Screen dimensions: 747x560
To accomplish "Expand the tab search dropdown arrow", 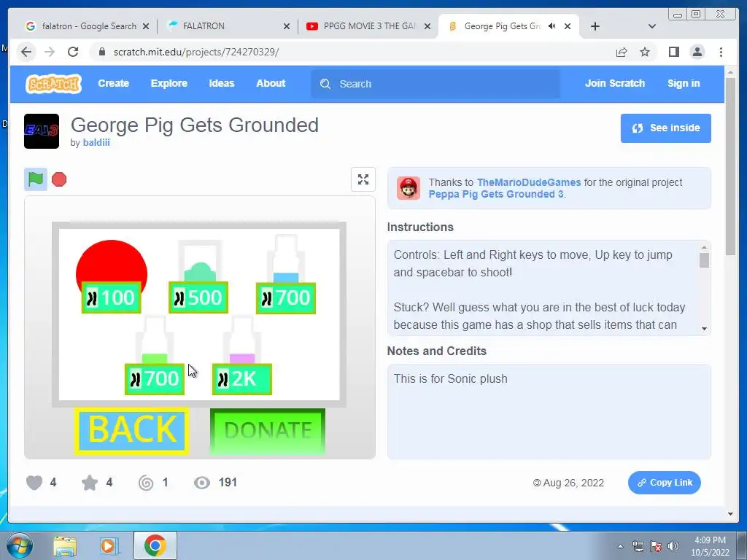I will point(652,26).
